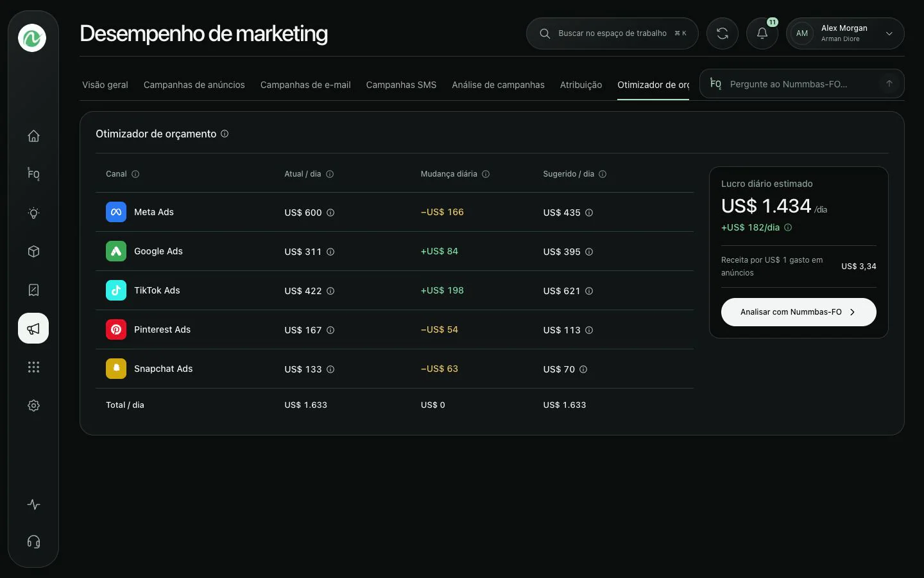
Task: Click the info icon beside Otimizador de orçamento
Action: click(x=225, y=134)
